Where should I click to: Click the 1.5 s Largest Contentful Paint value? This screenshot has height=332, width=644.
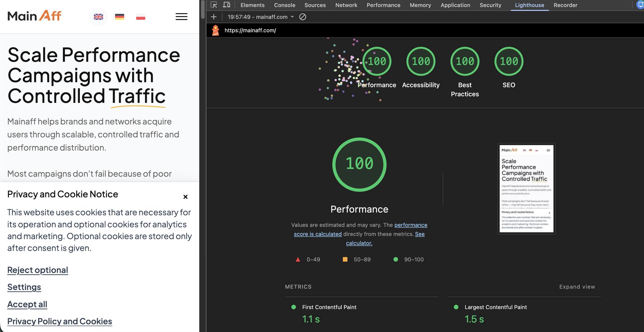pyautogui.click(x=474, y=319)
